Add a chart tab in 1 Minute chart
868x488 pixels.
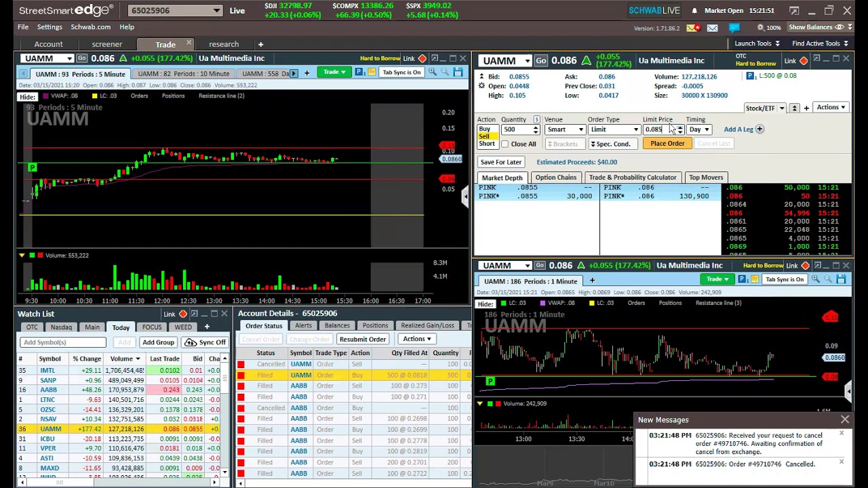[x=592, y=281]
